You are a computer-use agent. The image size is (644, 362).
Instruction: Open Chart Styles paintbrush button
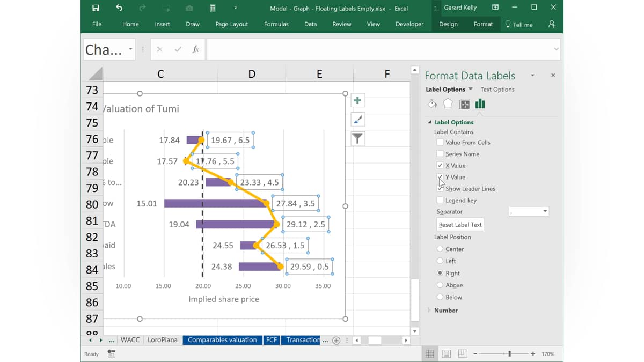point(357,120)
